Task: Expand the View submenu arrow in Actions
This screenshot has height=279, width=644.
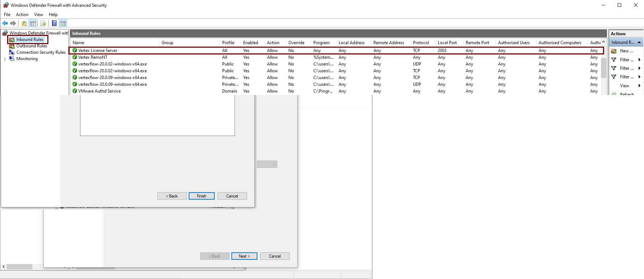Action: coord(639,86)
